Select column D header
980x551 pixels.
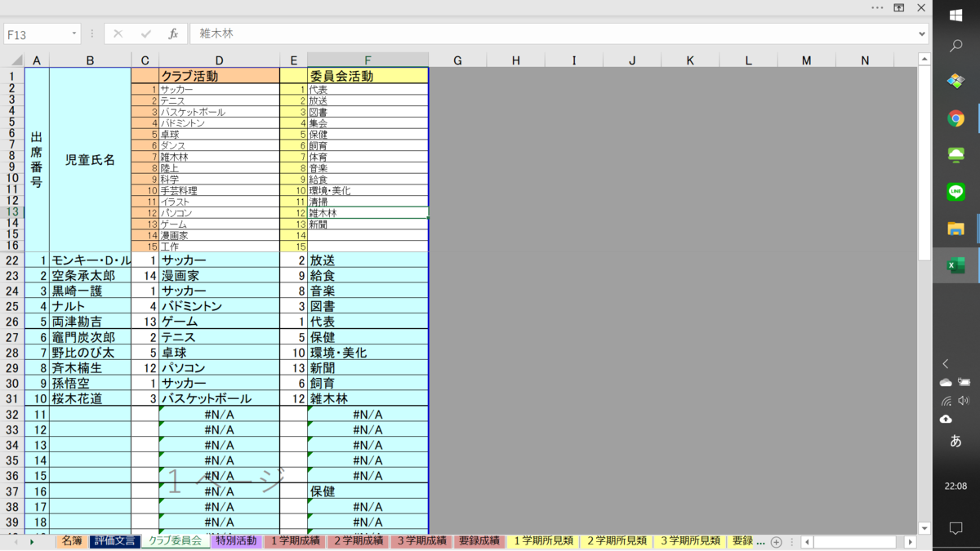point(219,60)
